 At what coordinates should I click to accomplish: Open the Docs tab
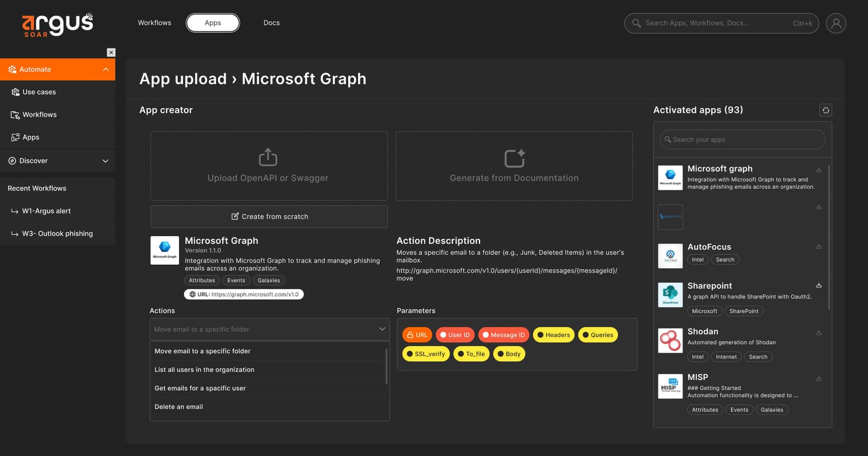pyautogui.click(x=272, y=23)
